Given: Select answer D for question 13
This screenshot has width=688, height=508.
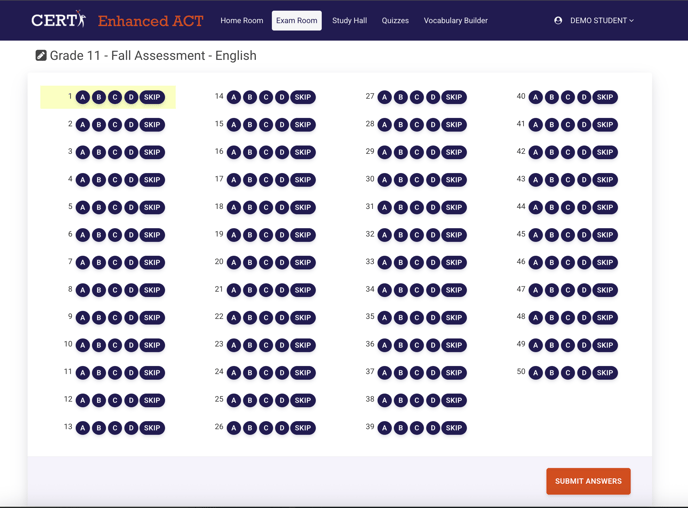Looking at the screenshot, I should [x=131, y=428].
